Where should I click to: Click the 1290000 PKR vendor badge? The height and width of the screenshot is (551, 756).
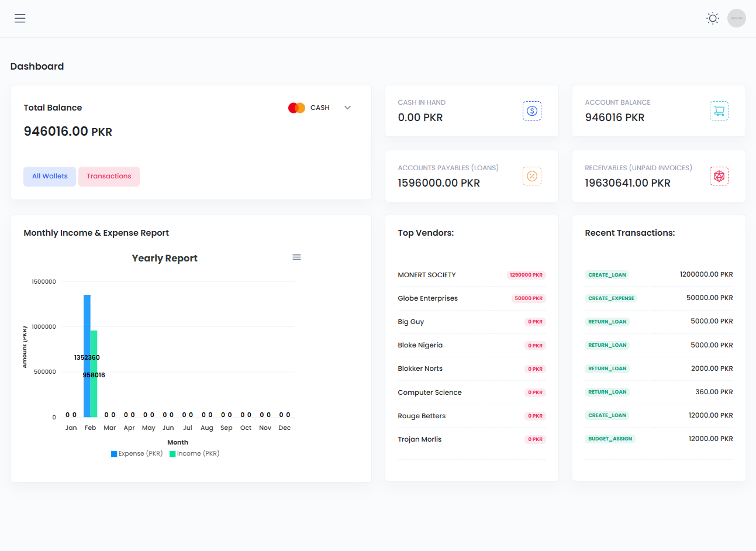point(526,275)
